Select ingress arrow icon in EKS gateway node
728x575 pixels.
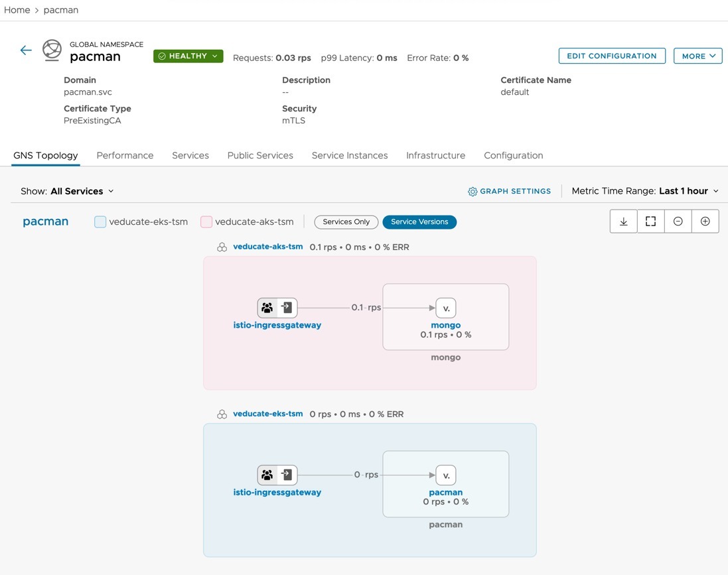coord(287,475)
